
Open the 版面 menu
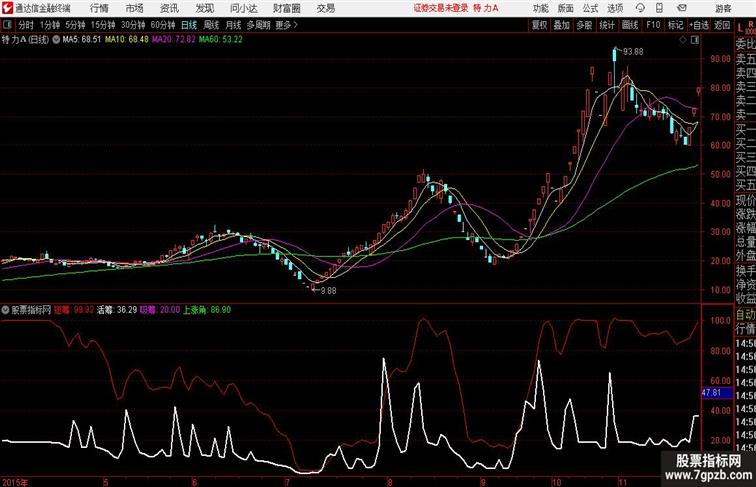click(x=566, y=8)
